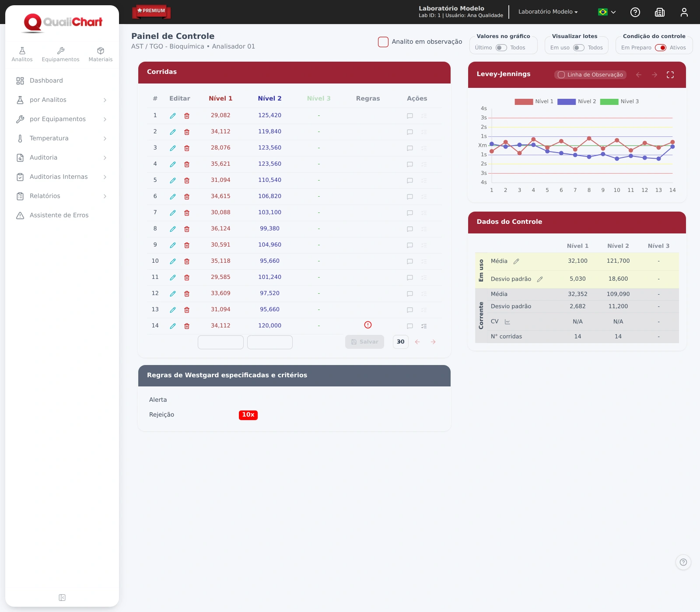Switch to the Equipamentos tab
The width and height of the screenshot is (700, 612).
click(x=61, y=55)
